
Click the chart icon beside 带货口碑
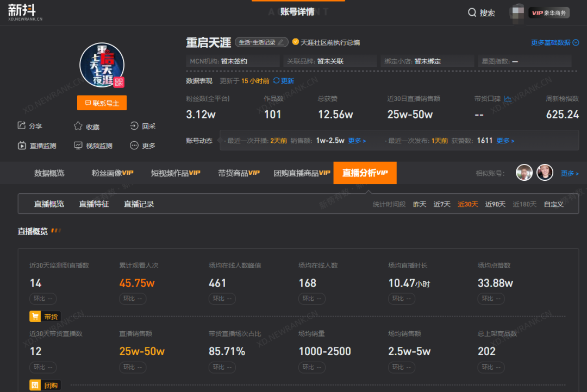(x=508, y=99)
